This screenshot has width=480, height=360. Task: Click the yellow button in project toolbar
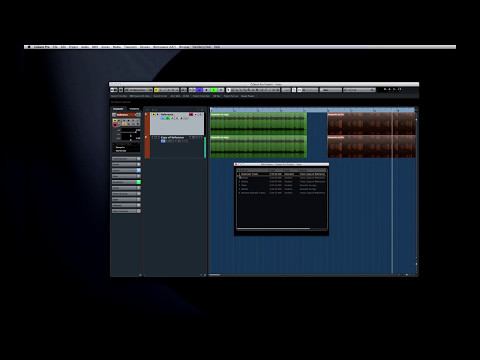click(x=156, y=90)
